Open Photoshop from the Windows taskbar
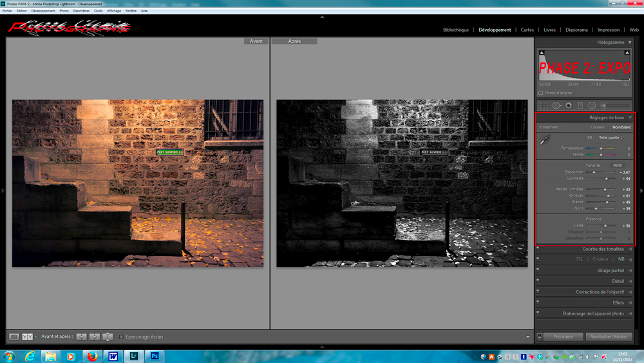This screenshot has height=363, width=644. click(x=155, y=356)
